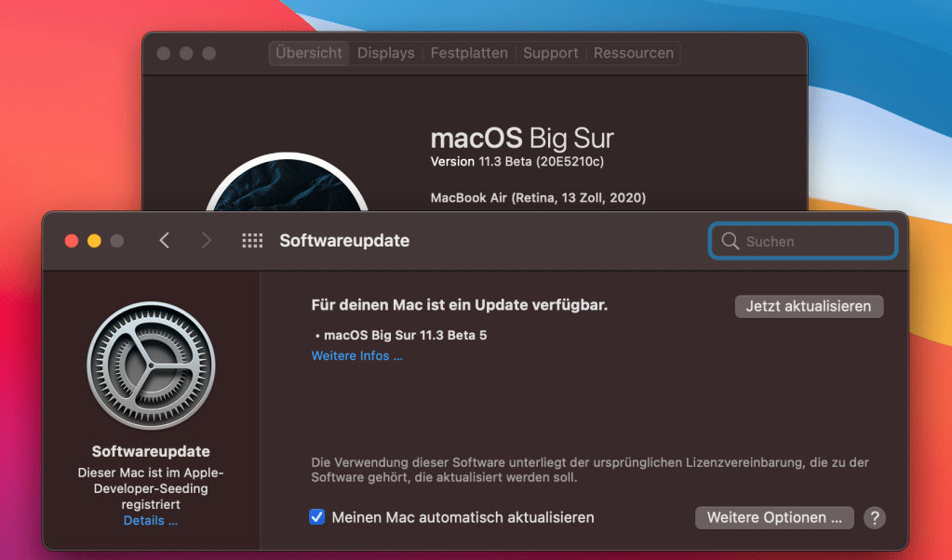Click the forward chevron arrow
The height and width of the screenshot is (560, 952).
(x=206, y=241)
